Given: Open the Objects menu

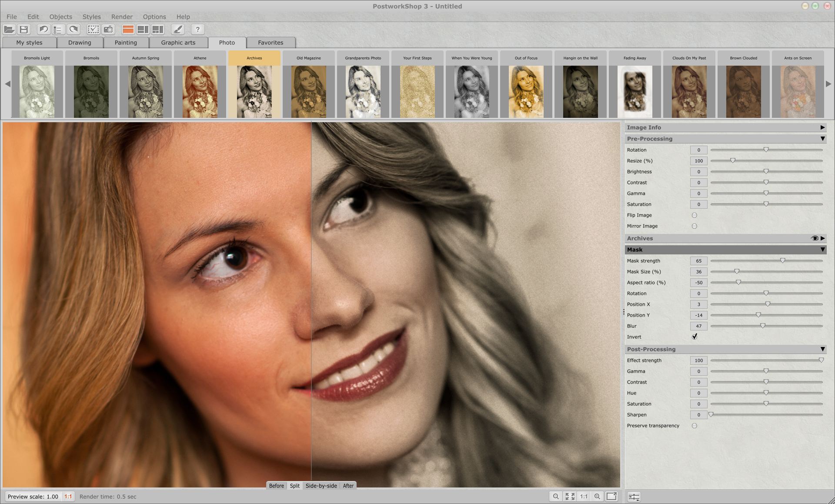Looking at the screenshot, I should pos(61,16).
